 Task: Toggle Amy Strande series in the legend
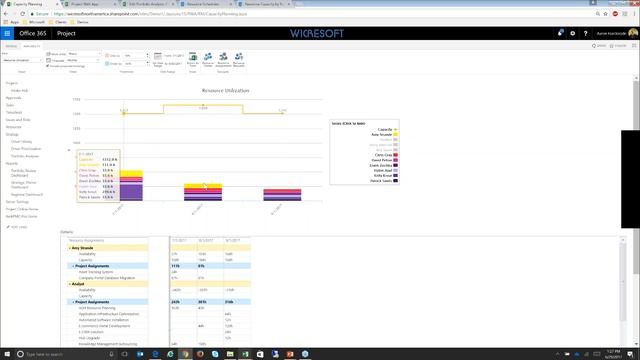coord(384,134)
